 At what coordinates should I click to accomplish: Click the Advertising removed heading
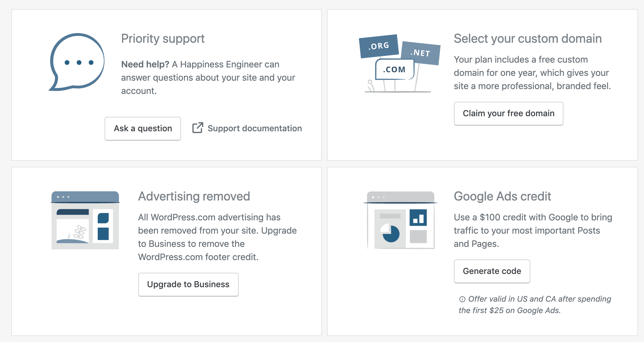[194, 196]
